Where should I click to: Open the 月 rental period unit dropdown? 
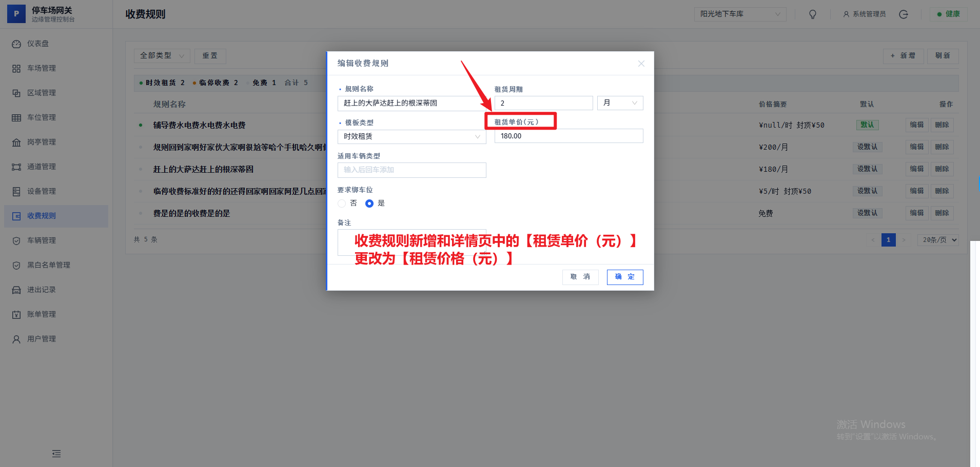pos(620,103)
